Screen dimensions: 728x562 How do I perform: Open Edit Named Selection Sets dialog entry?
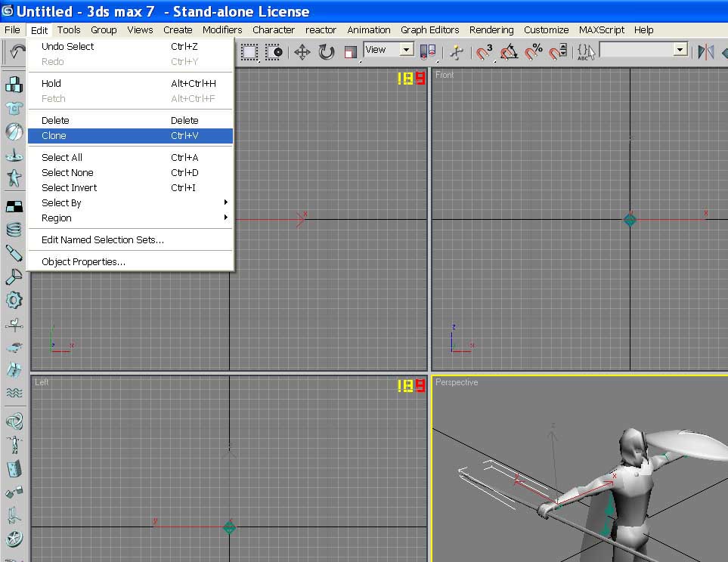tap(131, 240)
